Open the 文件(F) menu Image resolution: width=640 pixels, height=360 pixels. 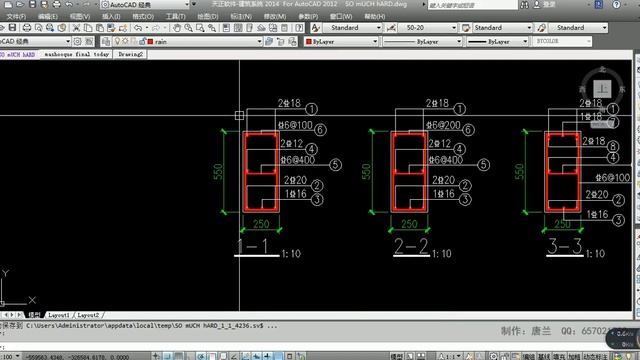(x=16, y=16)
